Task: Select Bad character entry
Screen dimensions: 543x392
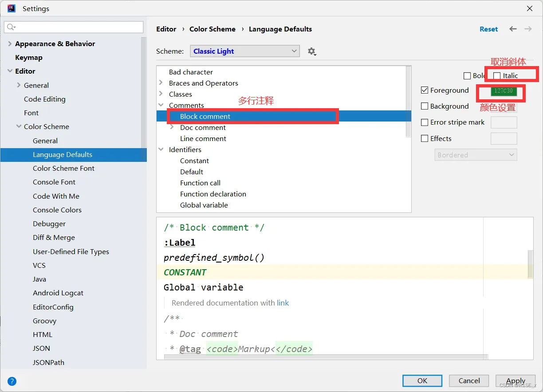Action: pos(191,72)
